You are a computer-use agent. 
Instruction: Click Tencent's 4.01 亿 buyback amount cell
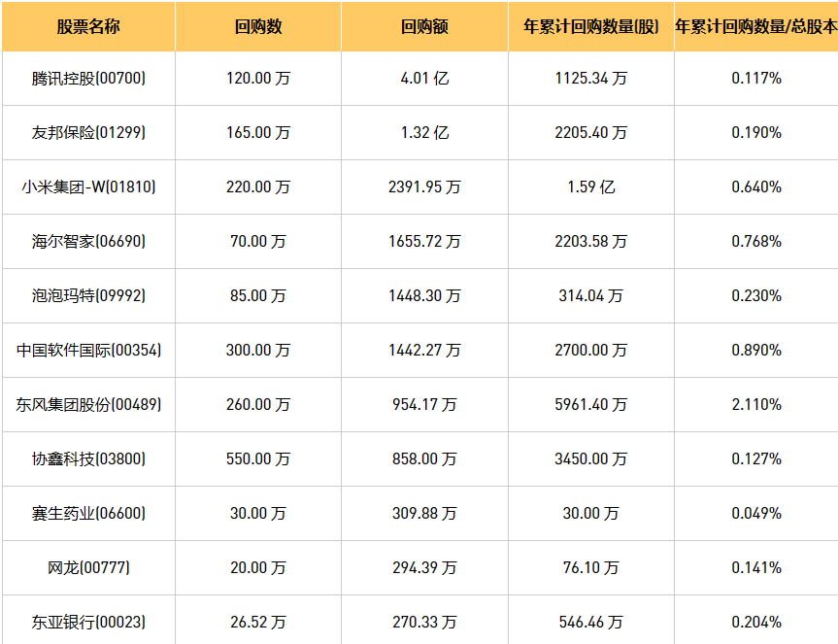click(424, 79)
